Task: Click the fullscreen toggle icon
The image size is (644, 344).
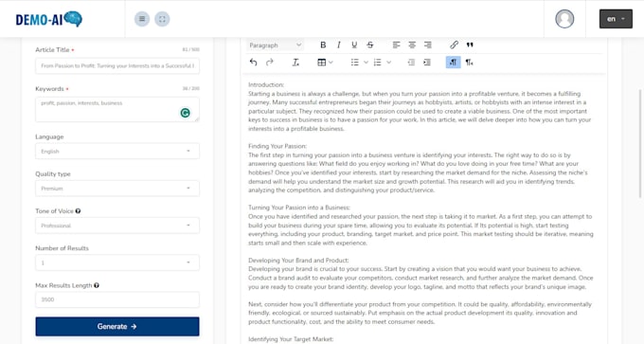Action: (162, 19)
